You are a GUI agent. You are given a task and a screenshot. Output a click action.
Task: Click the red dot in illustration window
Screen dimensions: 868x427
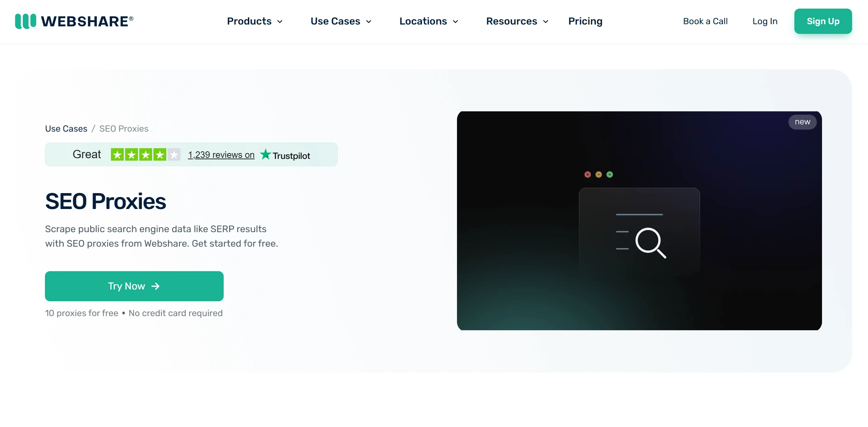[x=588, y=174]
